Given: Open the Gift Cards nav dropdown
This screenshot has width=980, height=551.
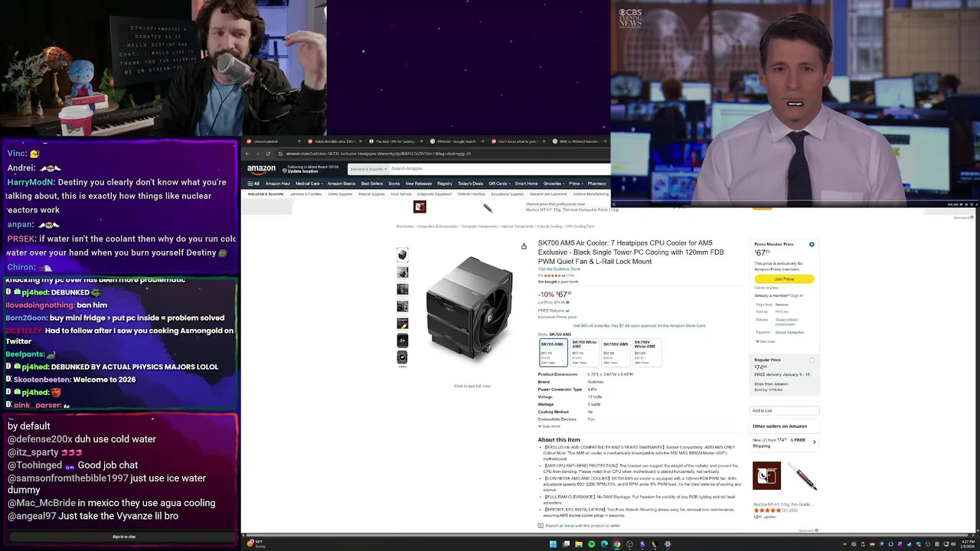Looking at the screenshot, I should [x=498, y=184].
